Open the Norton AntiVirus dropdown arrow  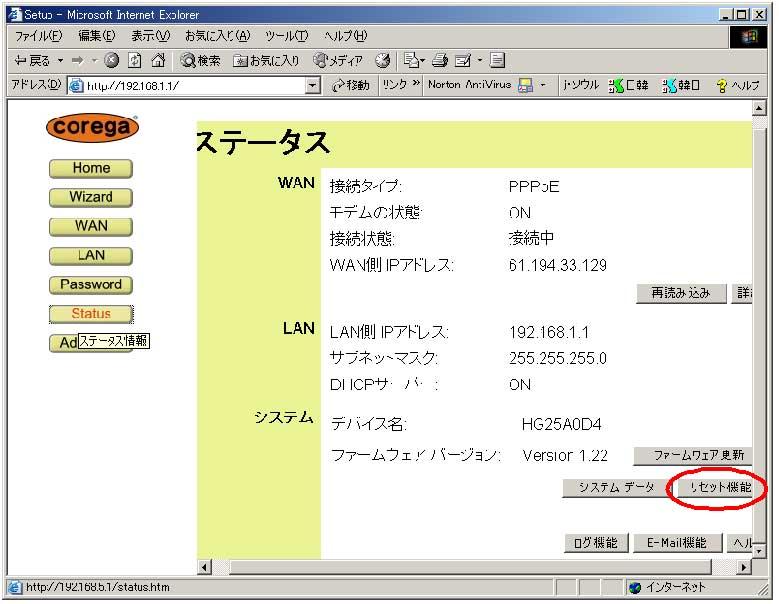(543, 86)
